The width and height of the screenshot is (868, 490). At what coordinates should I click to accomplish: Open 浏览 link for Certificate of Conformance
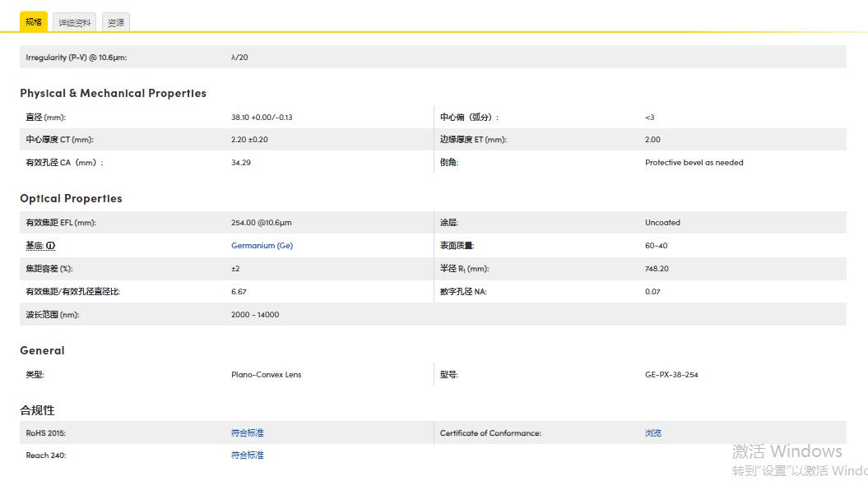click(x=653, y=433)
